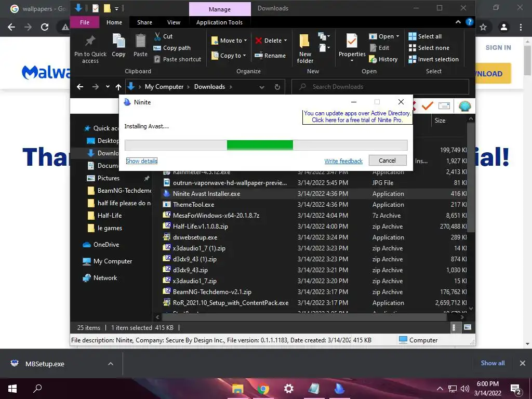Expand the Delete dropdown arrow

285,41
